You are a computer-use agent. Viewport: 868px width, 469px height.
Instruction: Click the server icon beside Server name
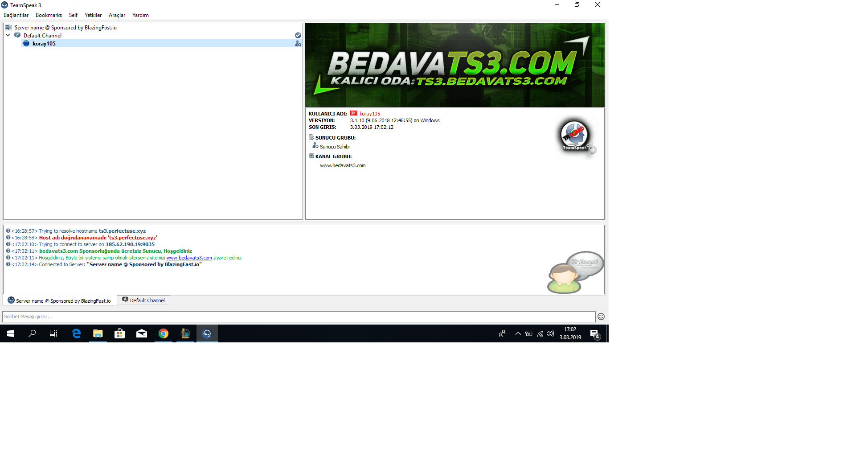8,28
